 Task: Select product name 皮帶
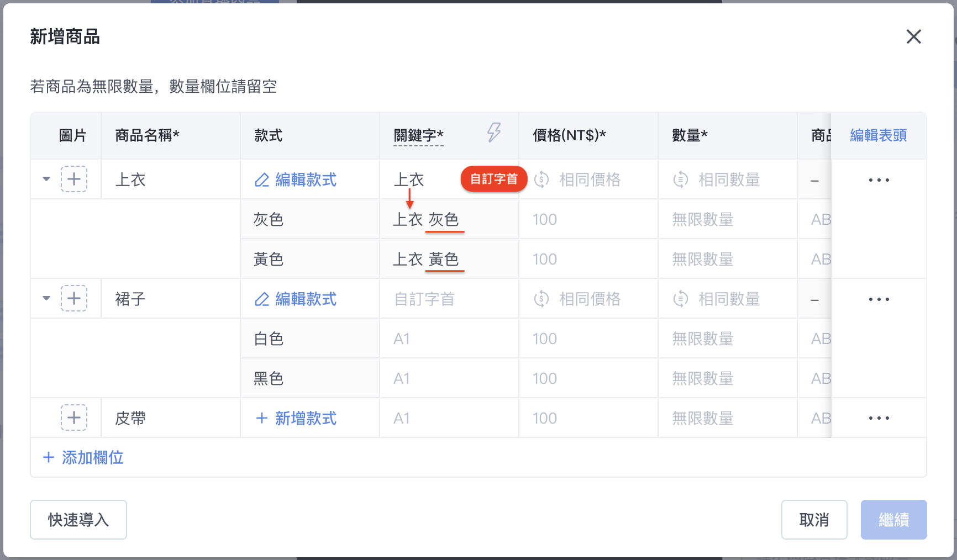point(171,418)
